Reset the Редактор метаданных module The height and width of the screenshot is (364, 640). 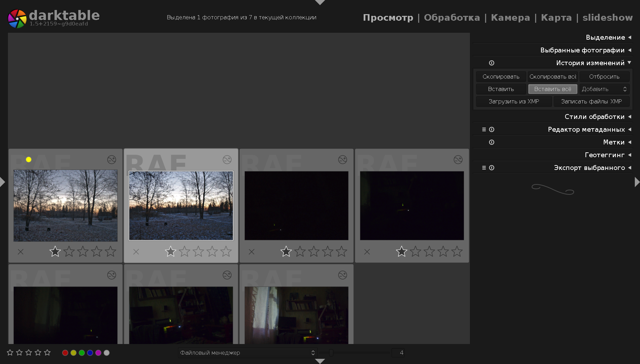[x=492, y=129]
